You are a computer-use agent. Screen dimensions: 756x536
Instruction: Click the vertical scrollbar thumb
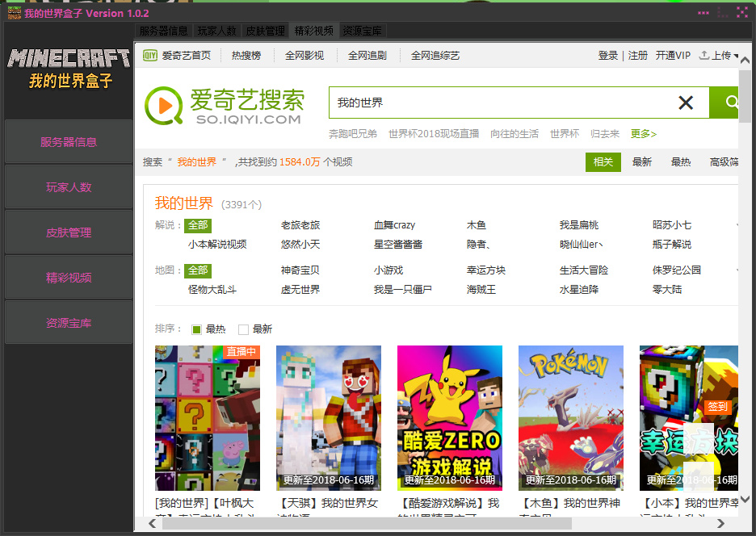[x=745, y=96]
